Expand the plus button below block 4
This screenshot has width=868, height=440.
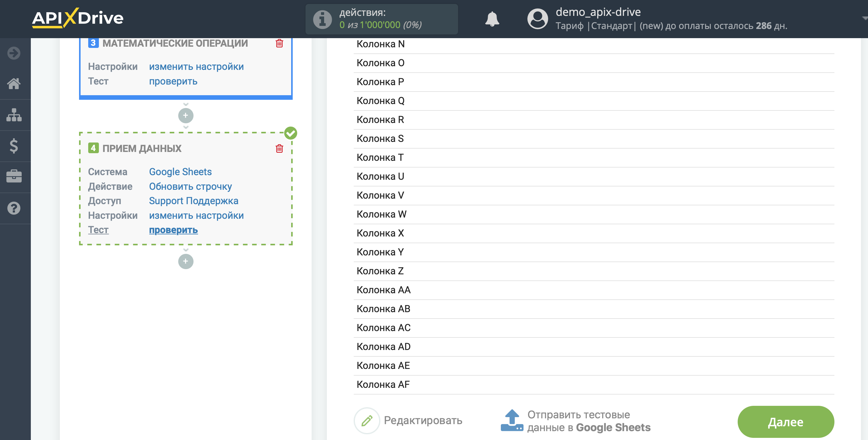tap(186, 261)
